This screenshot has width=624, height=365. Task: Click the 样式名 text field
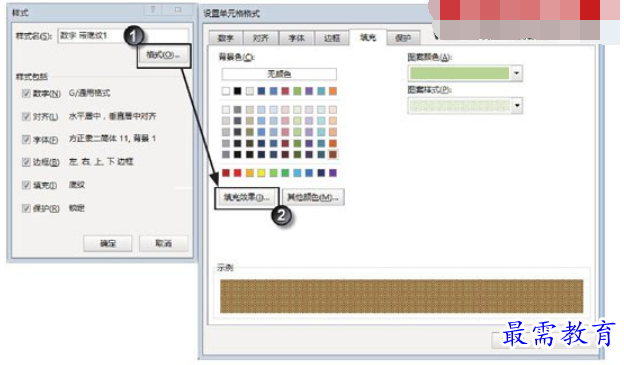coord(123,35)
